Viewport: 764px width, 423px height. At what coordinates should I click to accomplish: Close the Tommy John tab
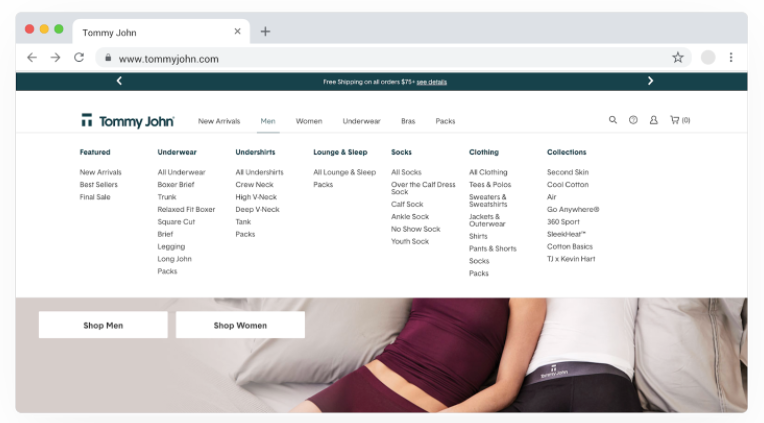click(x=237, y=31)
